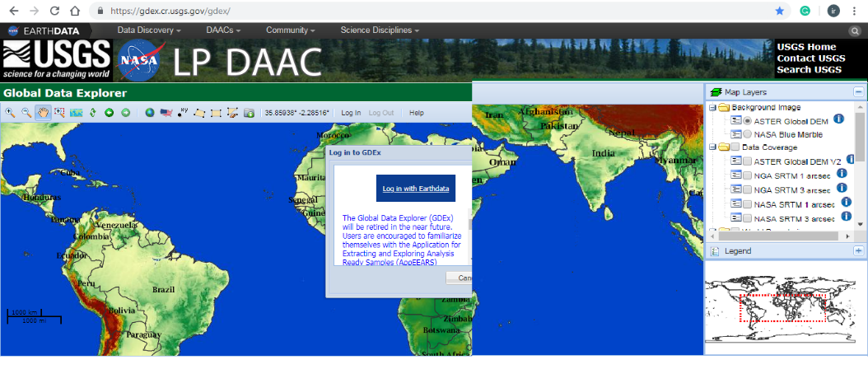Activate the pan hand tool
The width and height of the screenshot is (868, 369).
click(43, 113)
